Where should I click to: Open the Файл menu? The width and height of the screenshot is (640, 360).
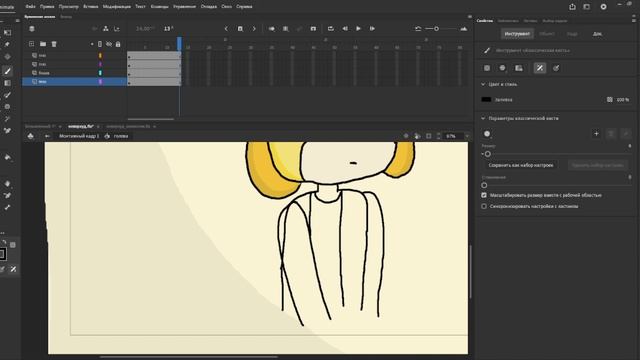click(x=30, y=7)
